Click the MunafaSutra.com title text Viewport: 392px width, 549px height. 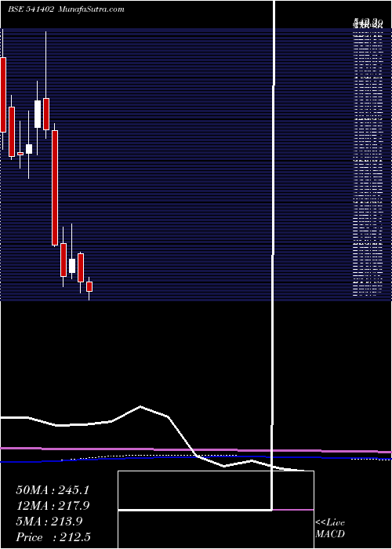click(x=92, y=9)
